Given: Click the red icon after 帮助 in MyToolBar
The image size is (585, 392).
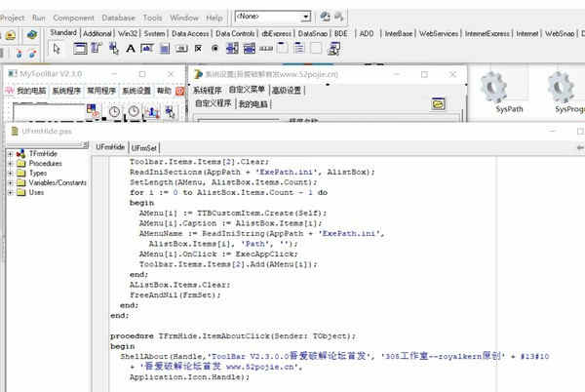Looking at the screenshot, I should (180, 91).
